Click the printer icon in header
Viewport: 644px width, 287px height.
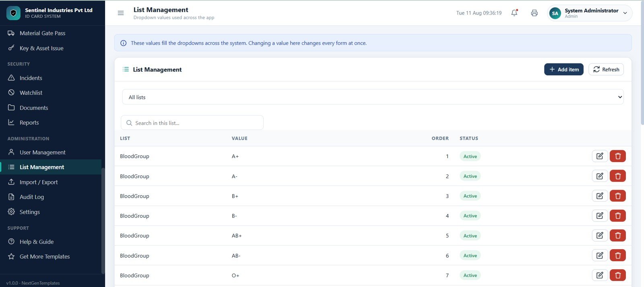point(534,13)
